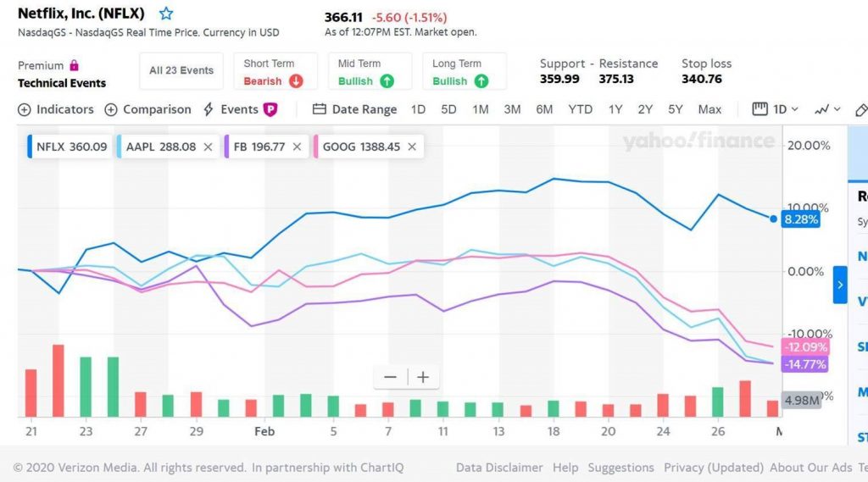The image size is (868, 482).
Task: Expand the side panel blue arrow
Action: [x=840, y=285]
